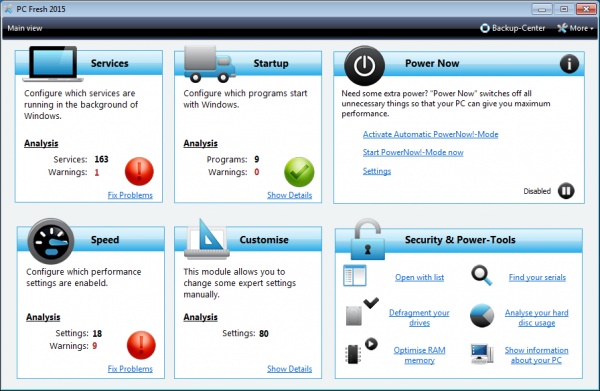Click the pie chart disc usage icon
The width and height of the screenshot is (600, 391).
point(482,316)
